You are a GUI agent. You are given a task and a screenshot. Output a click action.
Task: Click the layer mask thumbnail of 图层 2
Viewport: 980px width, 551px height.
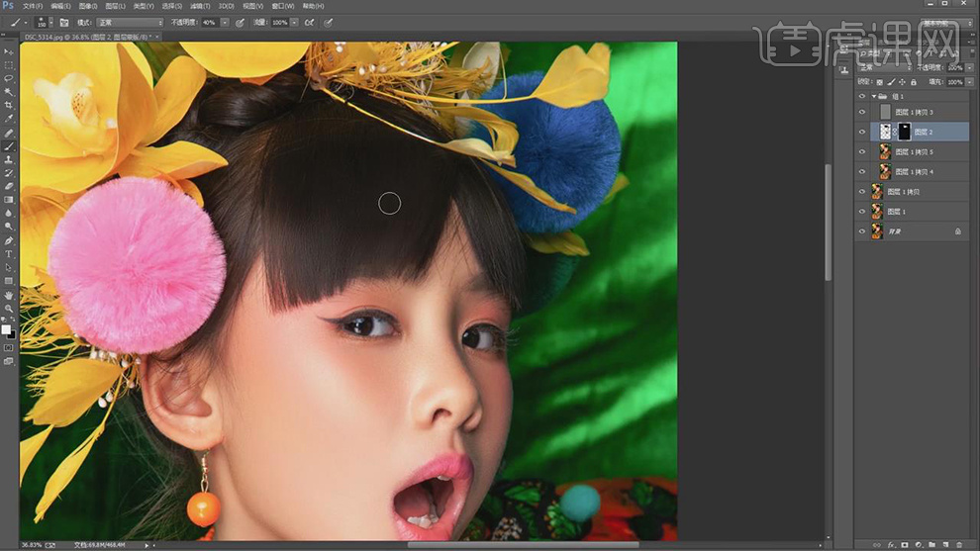tap(904, 132)
